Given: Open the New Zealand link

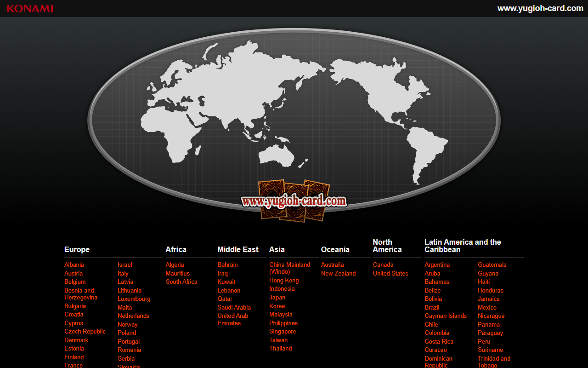Looking at the screenshot, I should 339,273.
